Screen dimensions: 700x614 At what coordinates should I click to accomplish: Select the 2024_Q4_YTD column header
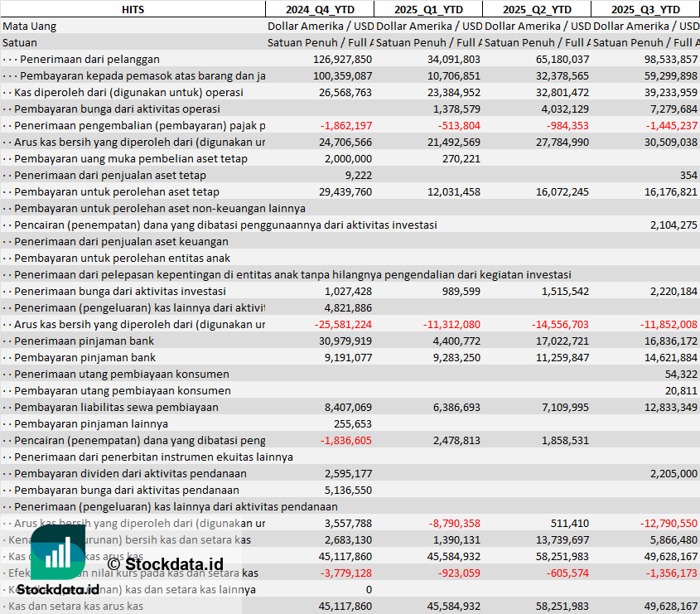(319, 9)
